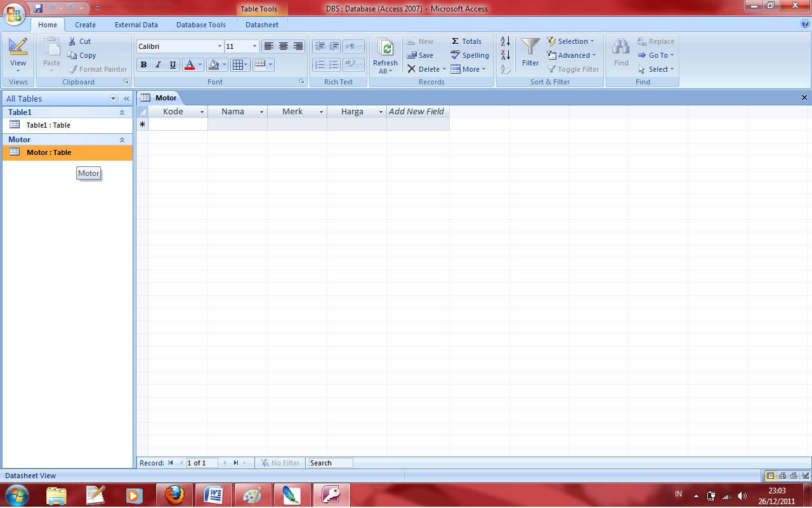
Task: Switch to PivotChart View in status bar
Action: 794,476
